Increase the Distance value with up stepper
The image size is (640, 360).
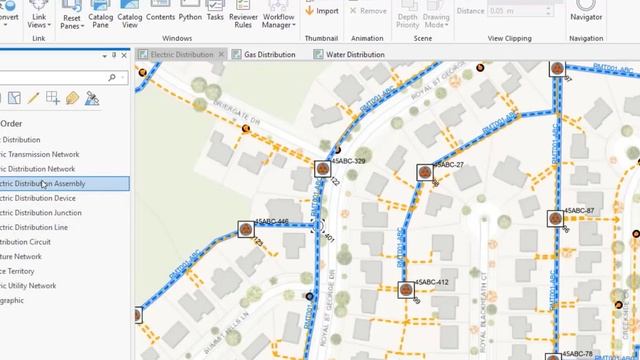pyautogui.click(x=548, y=8)
